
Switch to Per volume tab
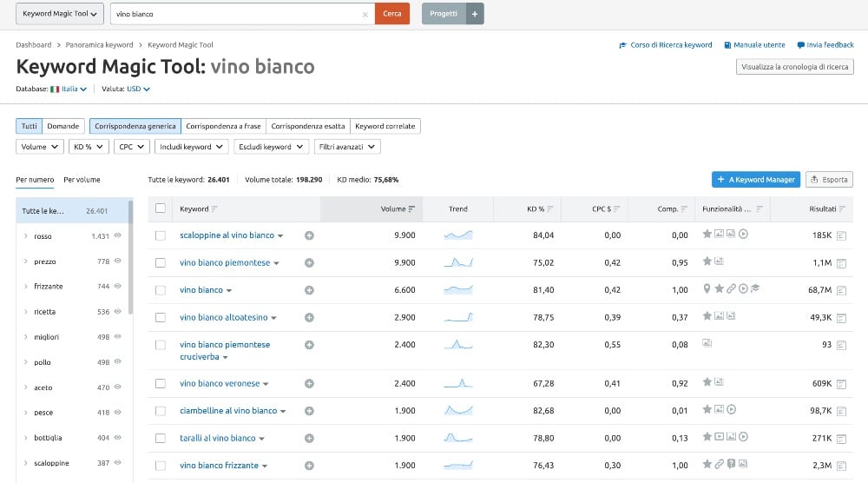click(82, 180)
